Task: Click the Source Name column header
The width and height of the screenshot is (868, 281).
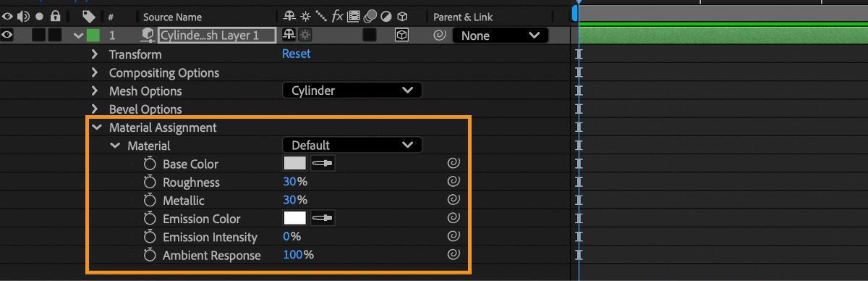Action: pyautogui.click(x=172, y=17)
